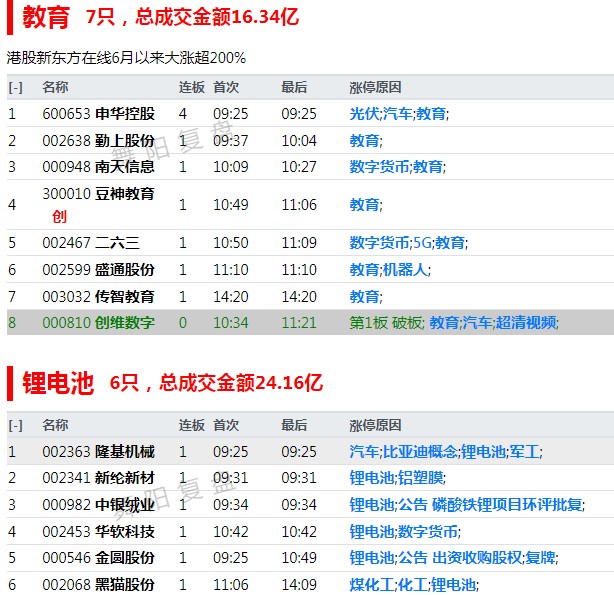Open 数字货币 tag in 南天信息 row
The image size is (614, 595).
click(x=379, y=167)
